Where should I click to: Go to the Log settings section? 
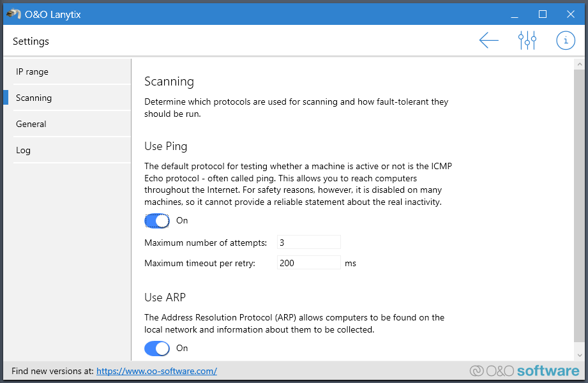[x=72, y=151]
